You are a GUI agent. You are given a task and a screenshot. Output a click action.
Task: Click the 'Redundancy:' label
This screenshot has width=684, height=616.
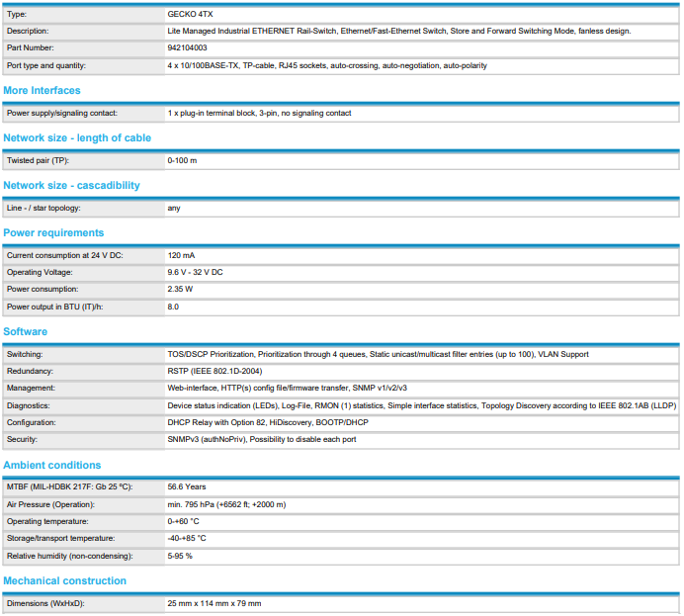point(30,371)
